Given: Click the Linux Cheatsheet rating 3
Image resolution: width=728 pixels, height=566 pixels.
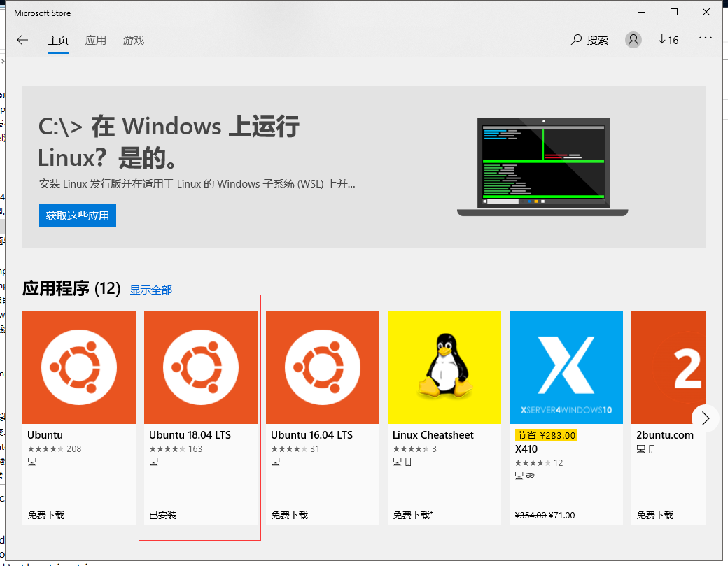Looking at the screenshot, I should coord(414,449).
